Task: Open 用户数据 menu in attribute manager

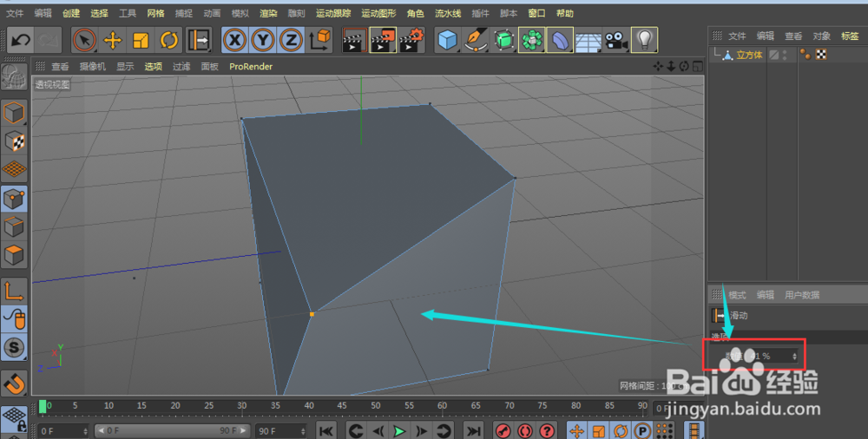Action: click(x=802, y=295)
